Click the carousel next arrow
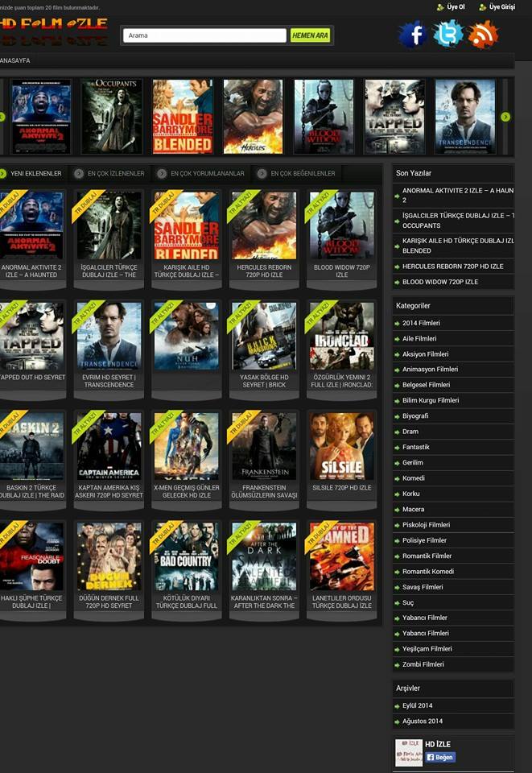Viewport: 532px width, 773px height. tap(505, 117)
